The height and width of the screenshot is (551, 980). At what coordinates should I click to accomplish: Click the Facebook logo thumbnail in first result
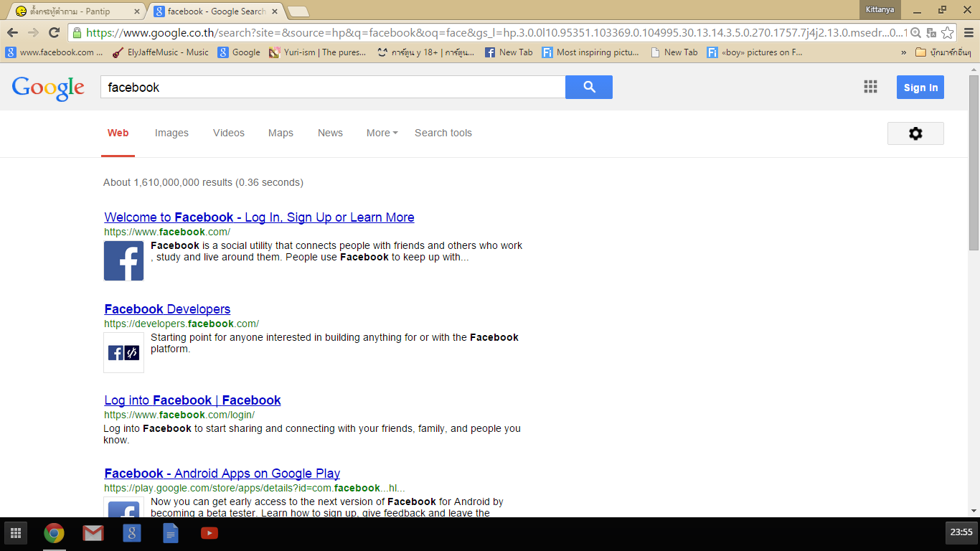pos(123,260)
